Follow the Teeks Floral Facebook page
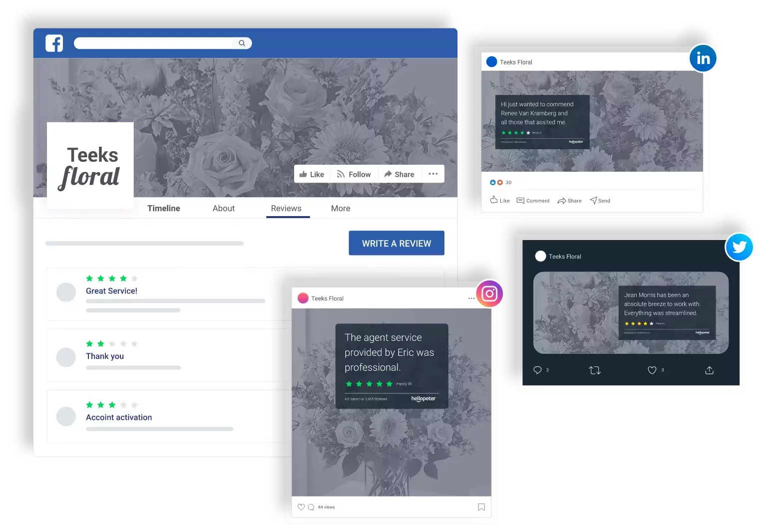Viewport: 763px width, 532px height. pos(354,174)
